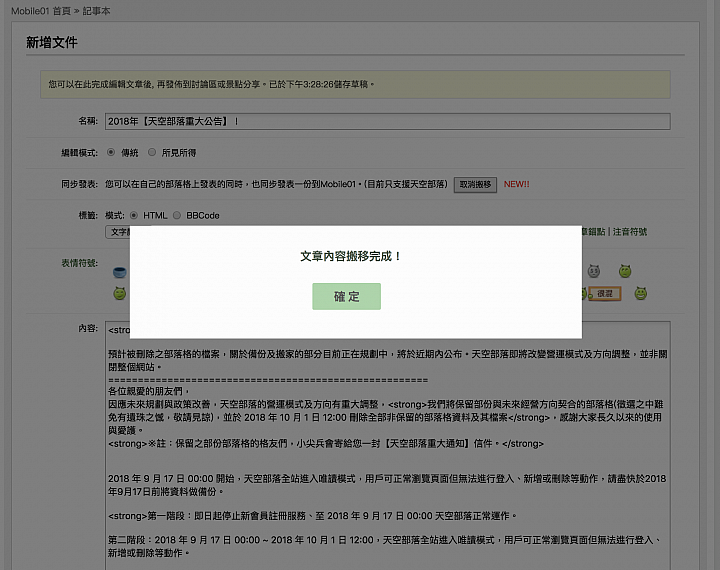This screenshot has width=720, height=570.
Task: Open the Mobile01 首頁 breadcrumb link
Action: tap(41, 11)
